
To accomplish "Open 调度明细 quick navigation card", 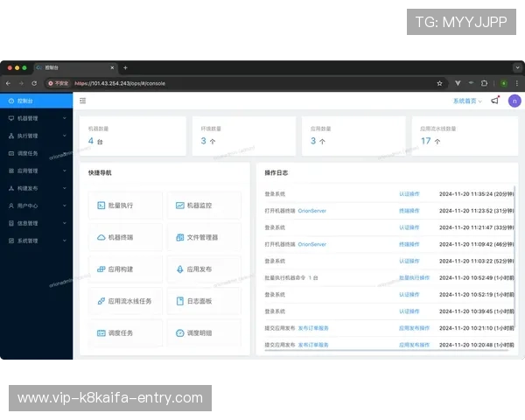I will tap(204, 332).
